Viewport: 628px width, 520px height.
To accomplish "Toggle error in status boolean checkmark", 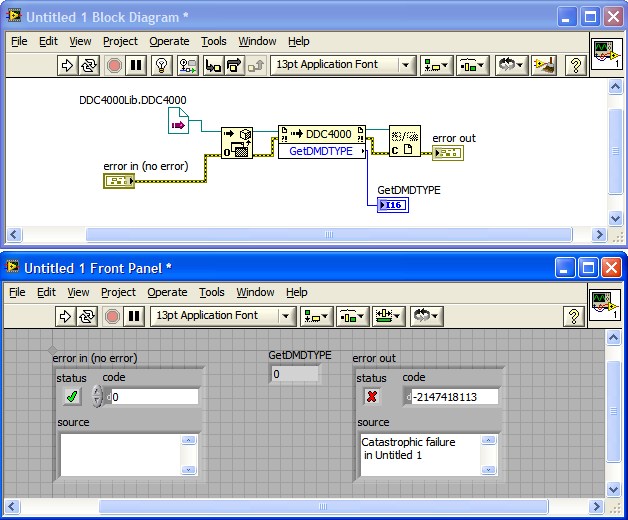I will pyautogui.click(x=72, y=397).
